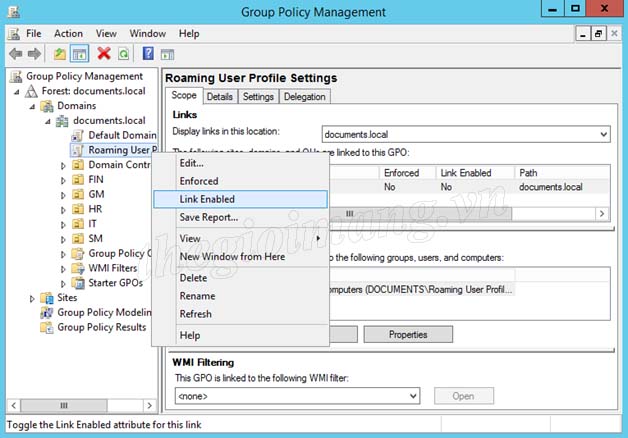Toggle Enforced in the context menu
The width and height of the screenshot is (628, 438).
coord(240,181)
